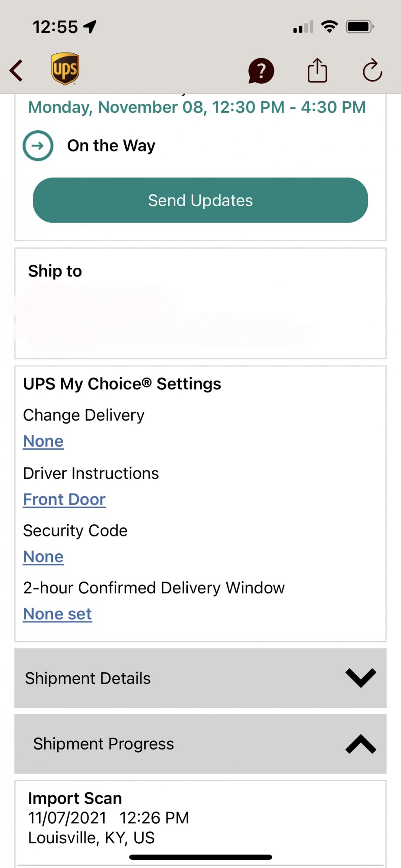Tap the Wi-Fi status icon
The height and width of the screenshot is (868, 401).
tap(329, 27)
